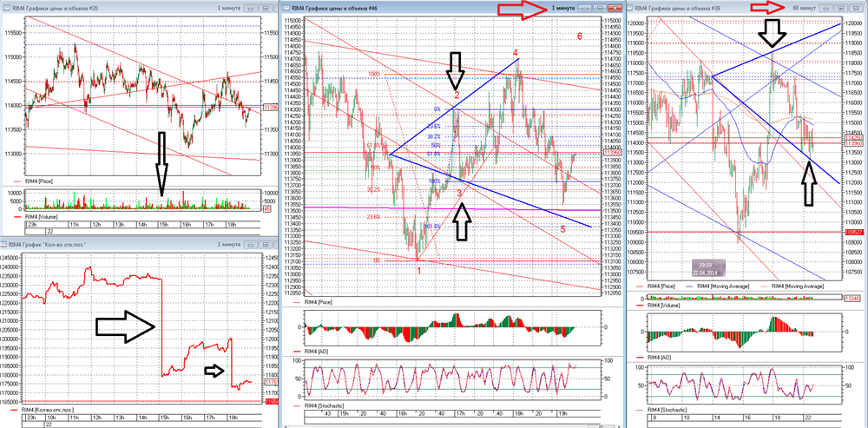Maximize the chart window #20
Viewport: 868px width, 428px height.
[x=265, y=9]
